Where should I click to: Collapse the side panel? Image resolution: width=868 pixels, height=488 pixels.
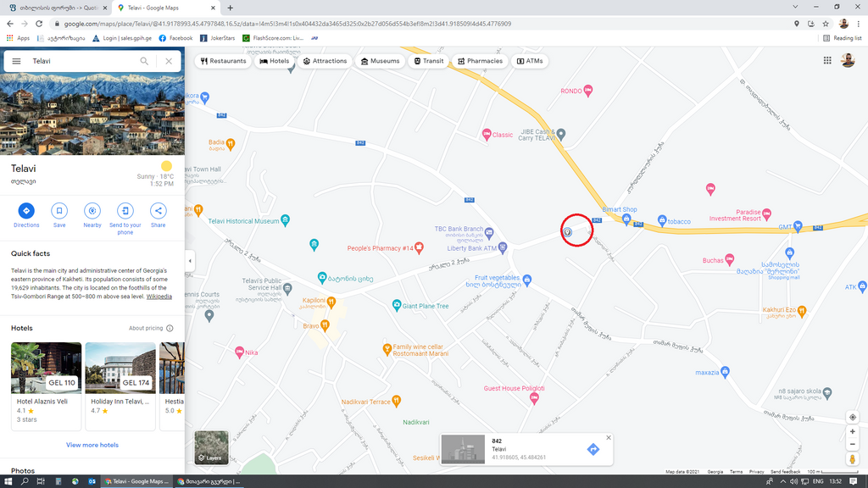click(x=190, y=261)
